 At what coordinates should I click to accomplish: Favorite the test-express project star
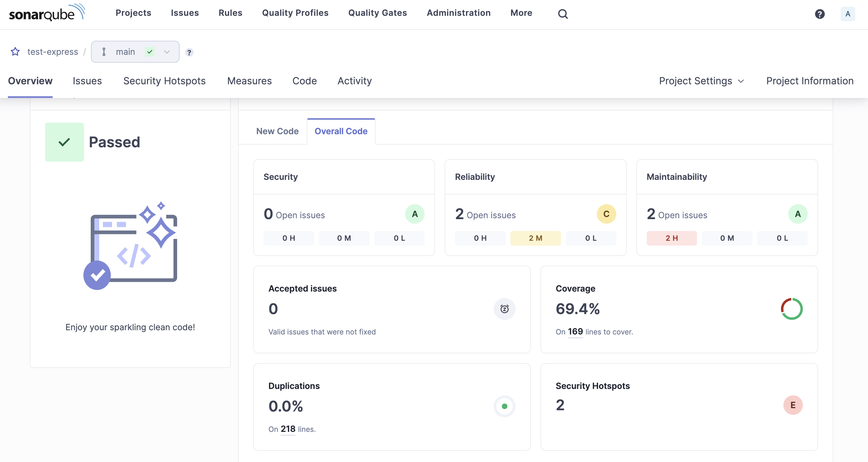pyautogui.click(x=15, y=51)
